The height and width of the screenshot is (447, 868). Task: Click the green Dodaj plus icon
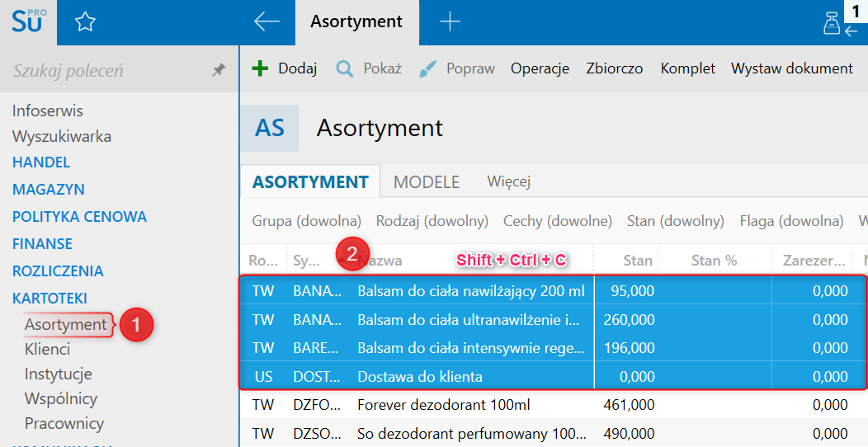tap(261, 68)
